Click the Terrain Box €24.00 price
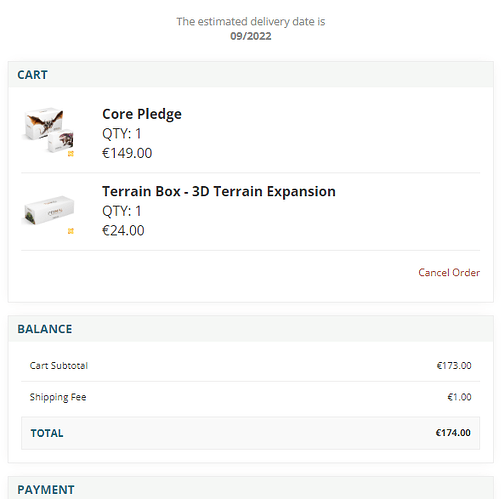The height and width of the screenshot is (499, 504). tap(123, 231)
